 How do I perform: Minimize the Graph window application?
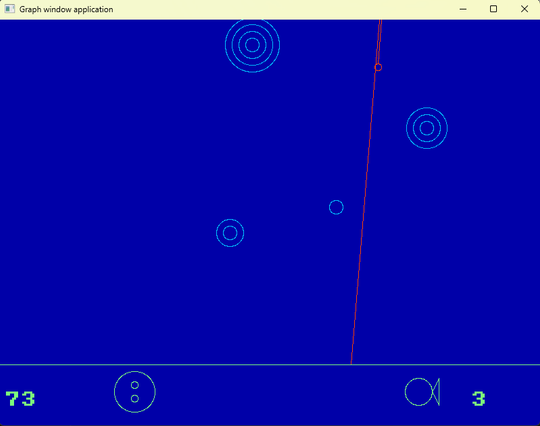click(463, 9)
